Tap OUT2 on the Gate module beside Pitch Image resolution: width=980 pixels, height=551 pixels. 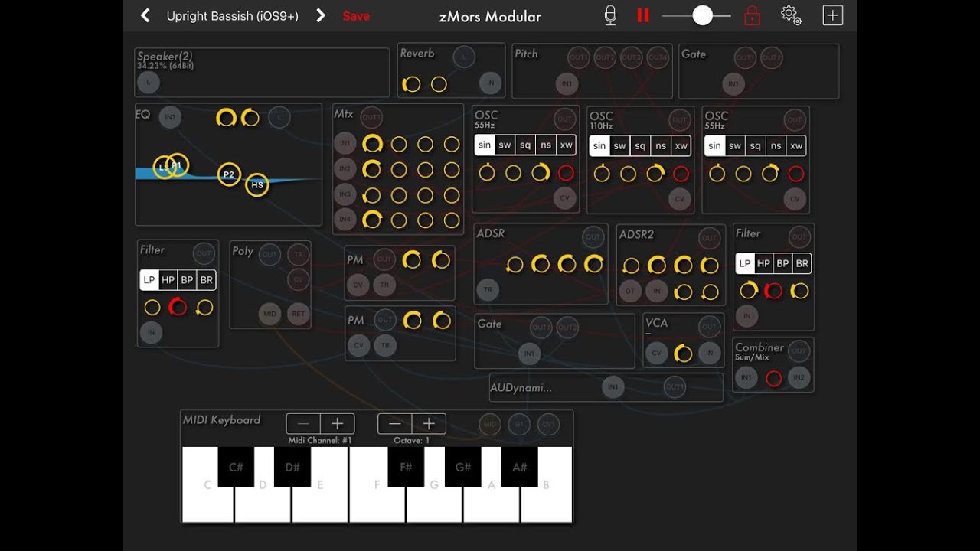click(771, 57)
